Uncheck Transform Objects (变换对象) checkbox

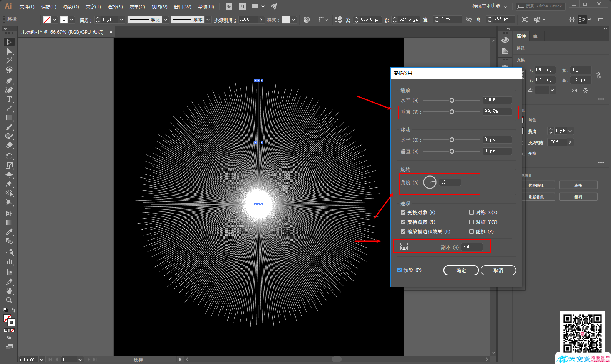(x=403, y=212)
